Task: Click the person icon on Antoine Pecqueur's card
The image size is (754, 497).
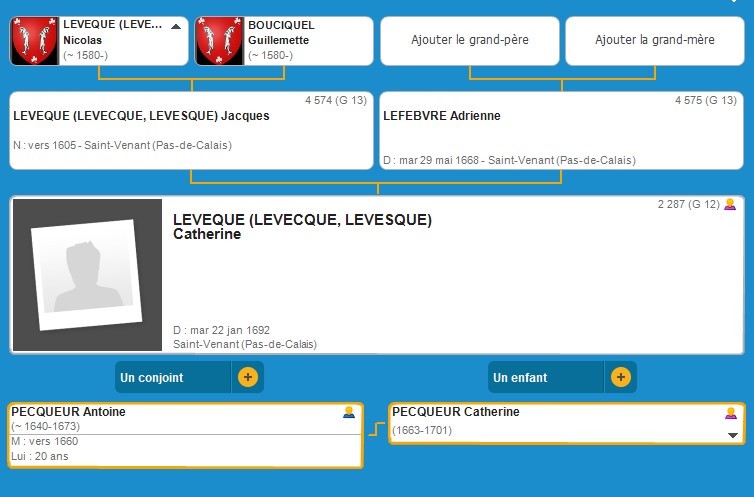Action: coord(349,412)
